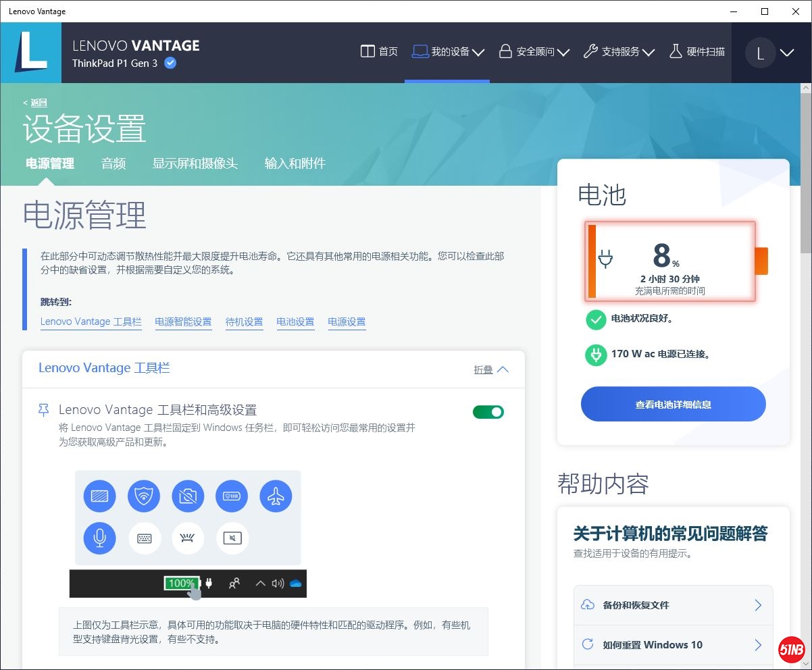The width and height of the screenshot is (812, 670).
Task: Open 硬件扫描 hardware scan
Action: click(x=697, y=51)
